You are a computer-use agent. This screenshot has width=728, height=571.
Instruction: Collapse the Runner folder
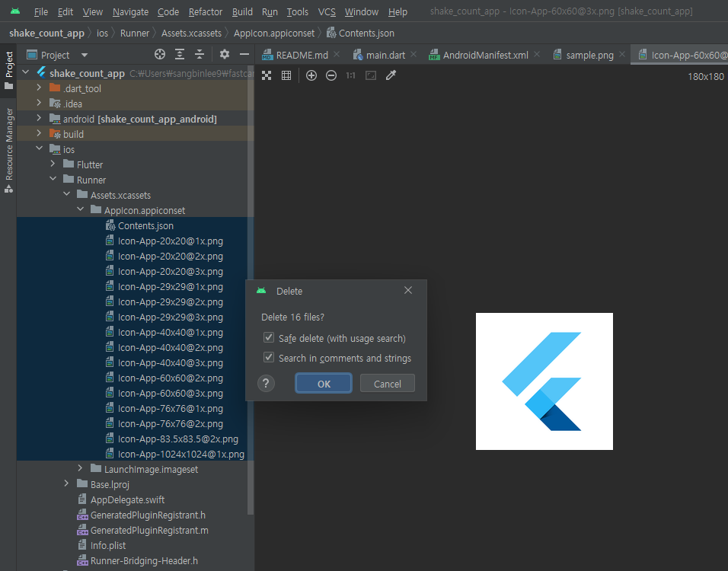point(53,179)
